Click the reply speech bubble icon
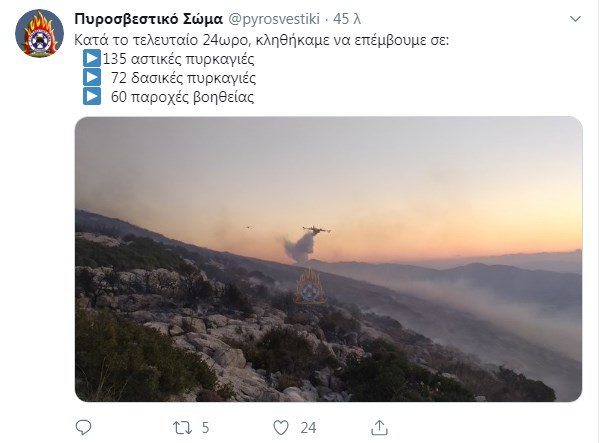Screen dimensions: 600x443 (83, 427)
